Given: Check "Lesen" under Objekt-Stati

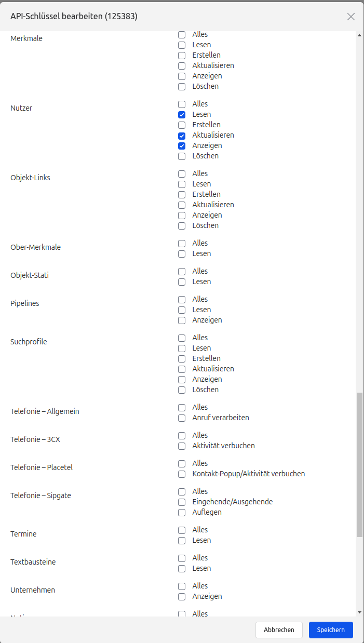Looking at the screenshot, I should pyautogui.click(x=182, y=282).
